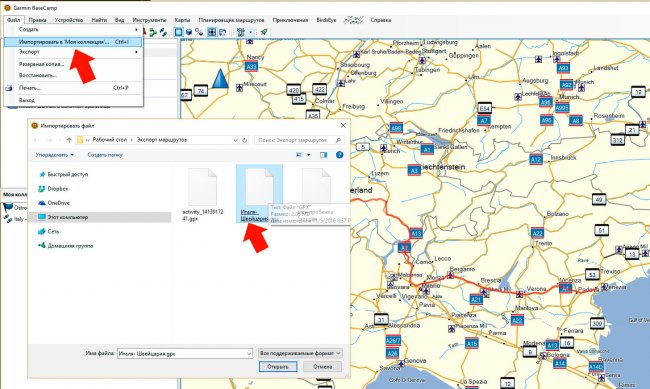Open the activity profile dropdown arrow
650x389 pixels.
pyautogui.click(x=250, y=32)
